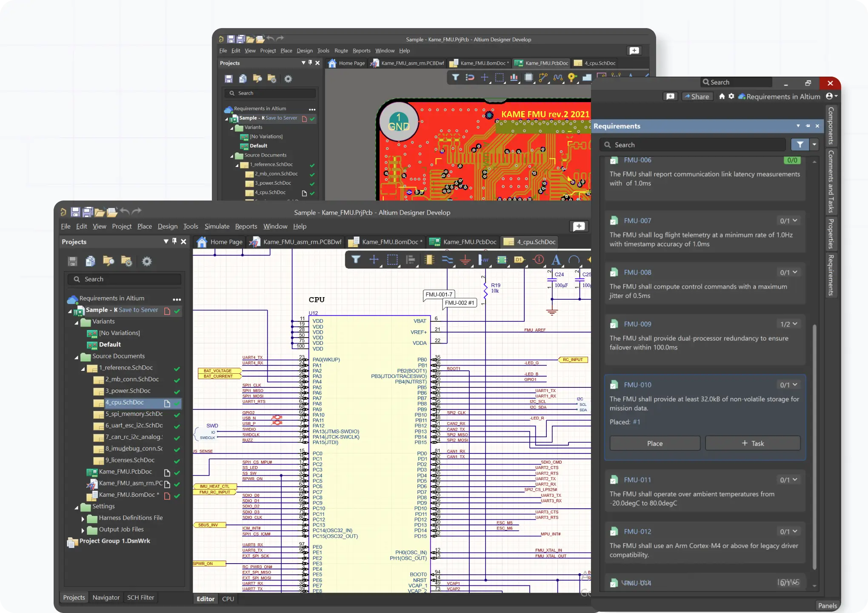
Task: Toggle the FMU-010 requirement check icon
Action: (614, 385)
